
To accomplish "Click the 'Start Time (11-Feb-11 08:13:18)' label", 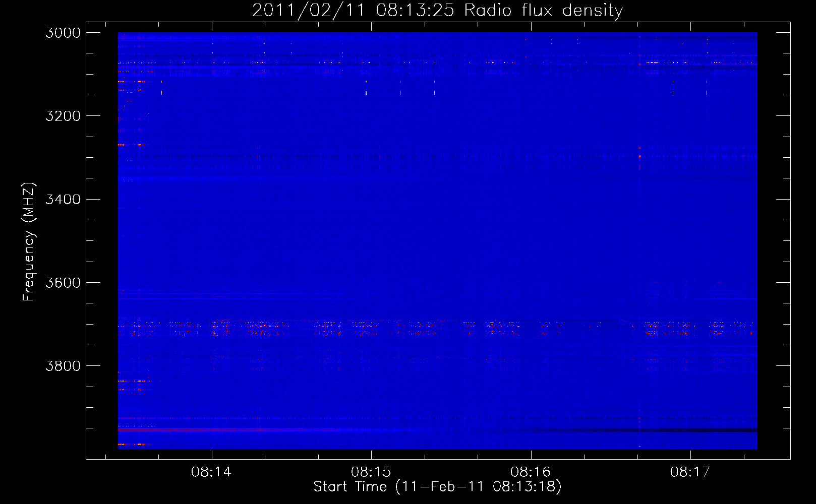I will pyautogui.click(x=437, y=487).
